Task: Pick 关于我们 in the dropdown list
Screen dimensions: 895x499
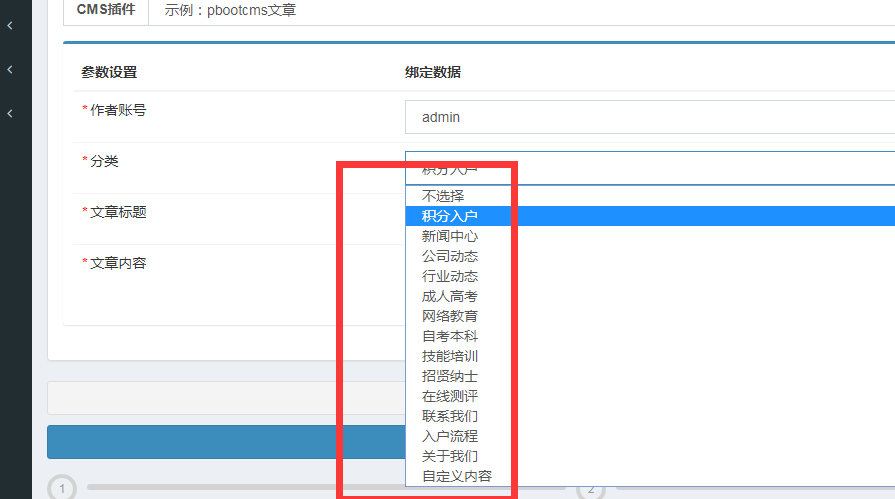Action: (x=450, y=456)
